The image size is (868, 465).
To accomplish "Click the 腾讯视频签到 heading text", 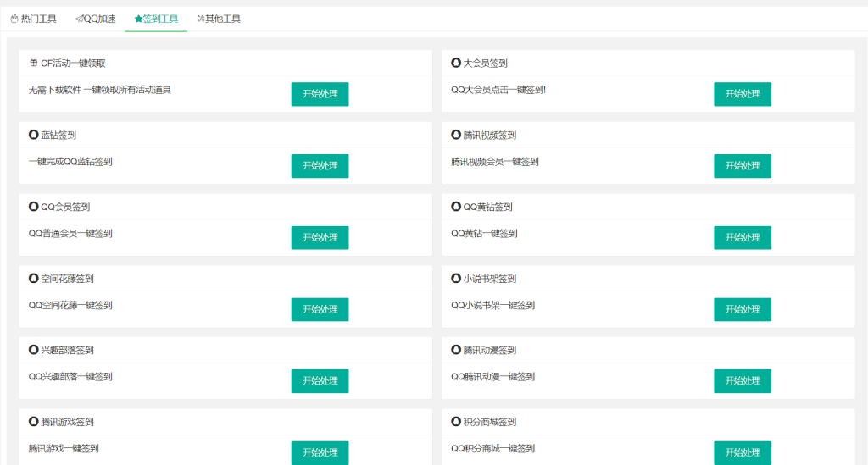I will tap(490, 135).
